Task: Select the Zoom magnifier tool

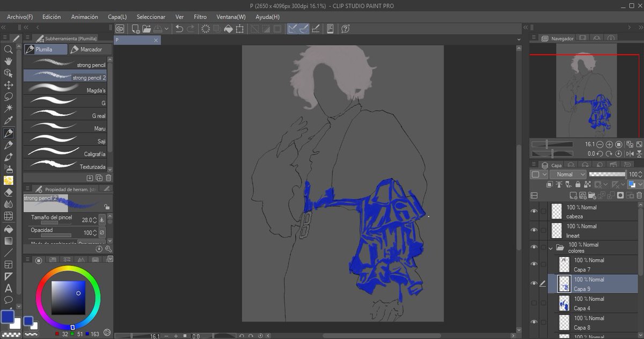Action: [x=9, y=49]
